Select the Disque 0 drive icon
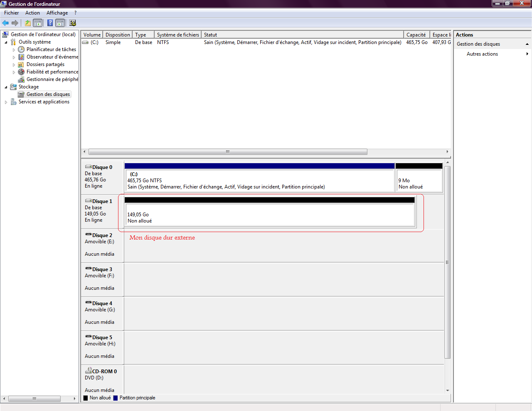The width and height of the screenshot is (532, 411). pyautogui.click(x=89, y=167)
